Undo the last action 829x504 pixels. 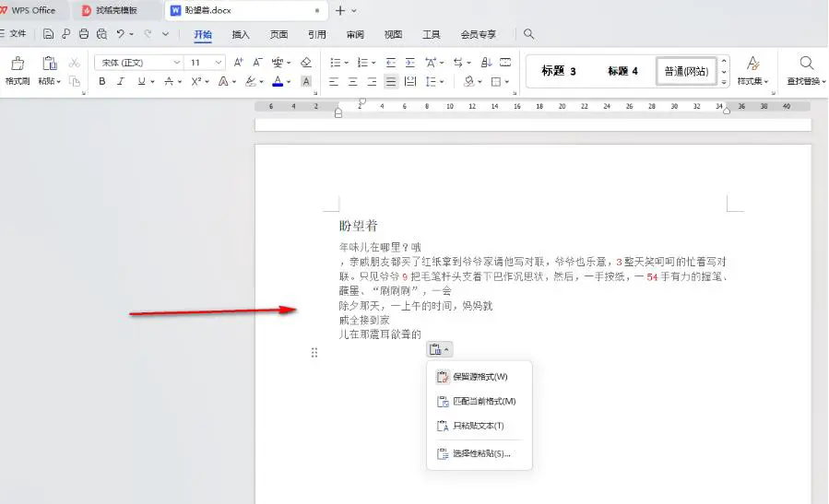tap(121, 34)
